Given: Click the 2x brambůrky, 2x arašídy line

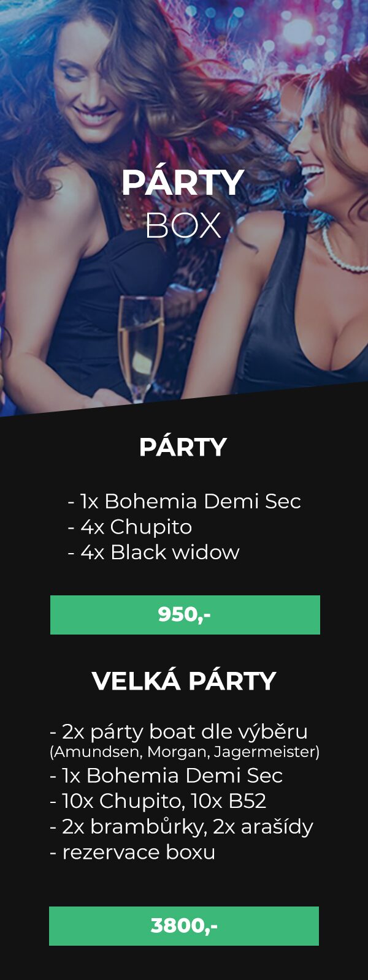Looking at the screenshot, I should click(x=182, y=826).
